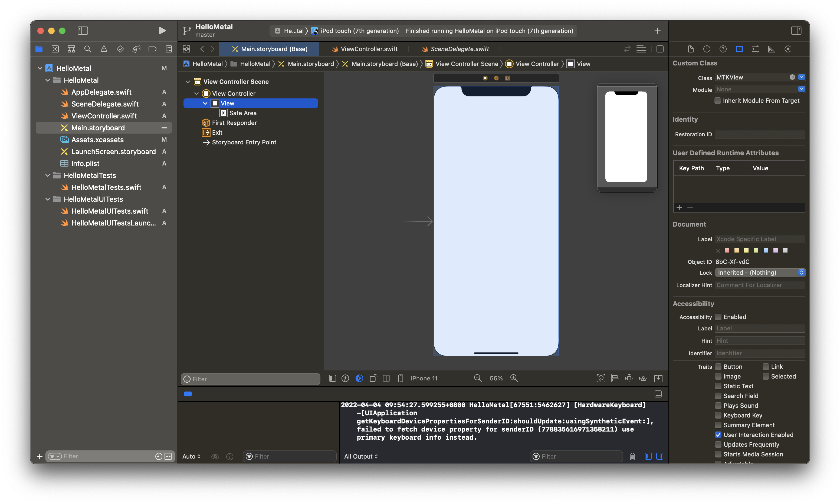
Task: Open the Custom Class dropdown
Action: [802, 77]
